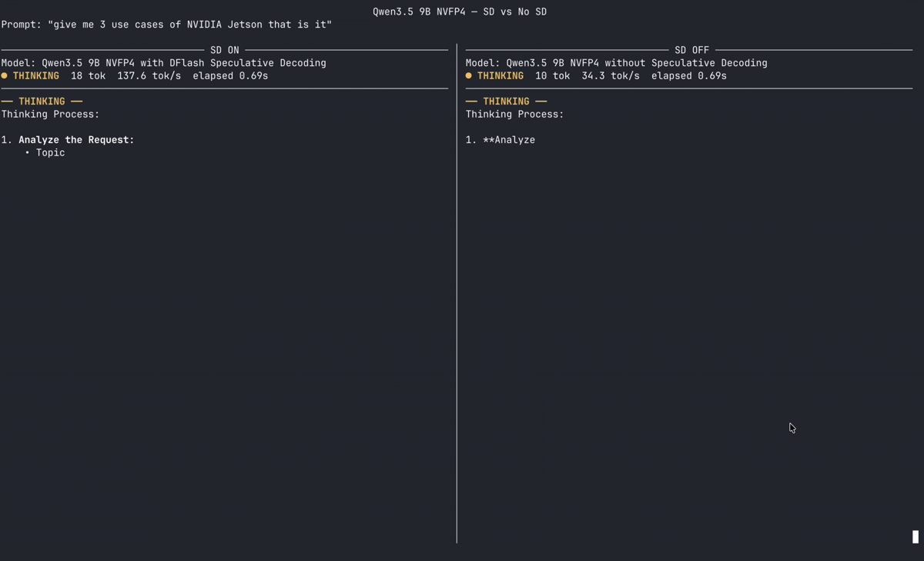
Task: Click the "**Analyze" text in SD OFF panel
Action: 508,140
